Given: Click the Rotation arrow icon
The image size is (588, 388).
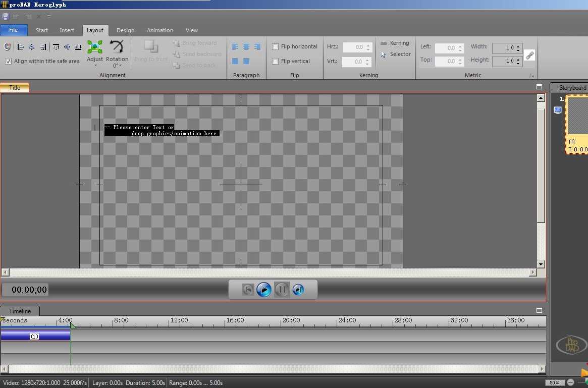Looking at the screenshot, I should tap(117, 47).
